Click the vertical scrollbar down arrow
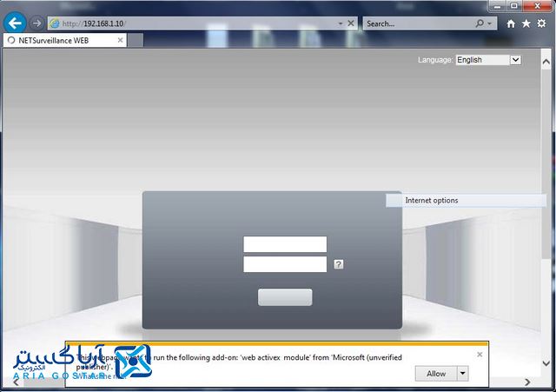This screenshot has height=392, width=556. 546,363
